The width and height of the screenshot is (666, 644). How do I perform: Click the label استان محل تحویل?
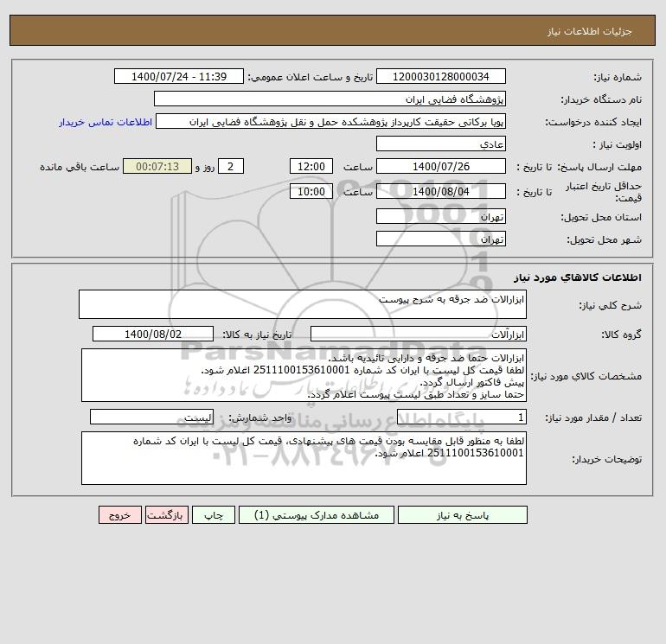pyautogui.click(x=601, y=217)
